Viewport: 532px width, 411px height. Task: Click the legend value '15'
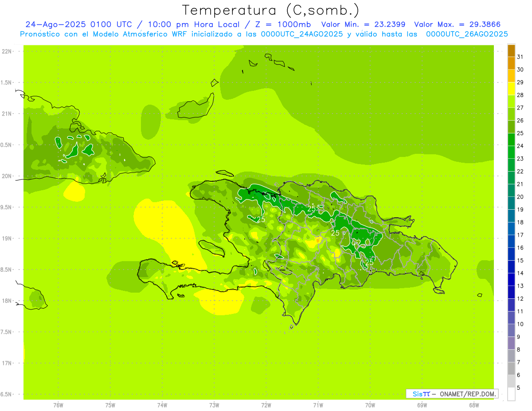(520, 260)
